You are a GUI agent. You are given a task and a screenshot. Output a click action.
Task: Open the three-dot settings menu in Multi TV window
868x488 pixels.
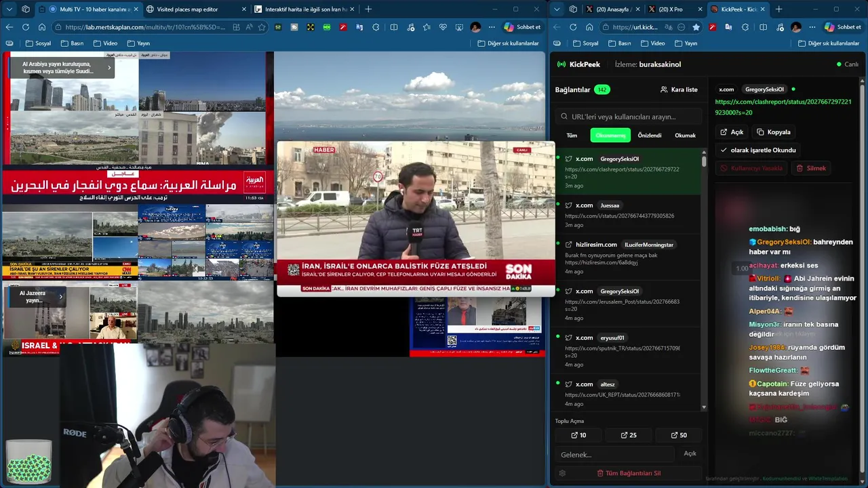(492, 27)
